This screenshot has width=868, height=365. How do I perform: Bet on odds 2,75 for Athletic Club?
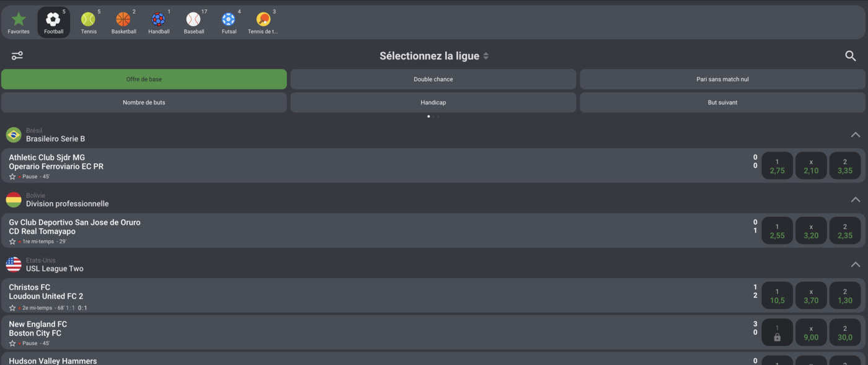(x=777, y=166)
